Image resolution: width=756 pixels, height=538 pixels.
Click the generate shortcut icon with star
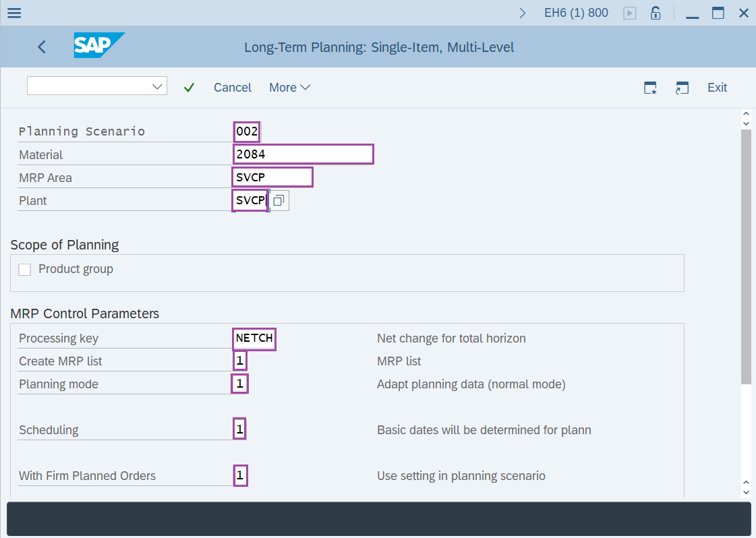click(x=650, y=88)
